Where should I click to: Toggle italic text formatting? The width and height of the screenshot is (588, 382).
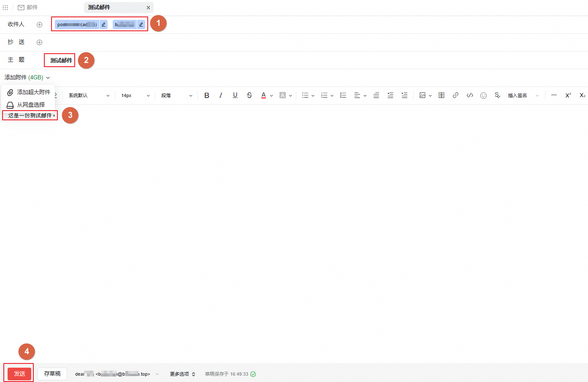pyautogui.click(x=221, y=95)
